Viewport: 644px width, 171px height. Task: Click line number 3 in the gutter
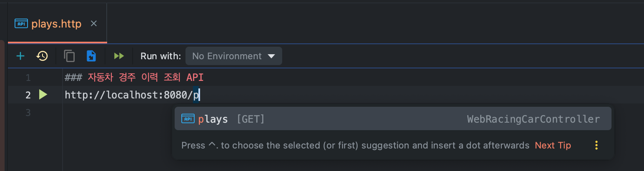coord(28,113)
